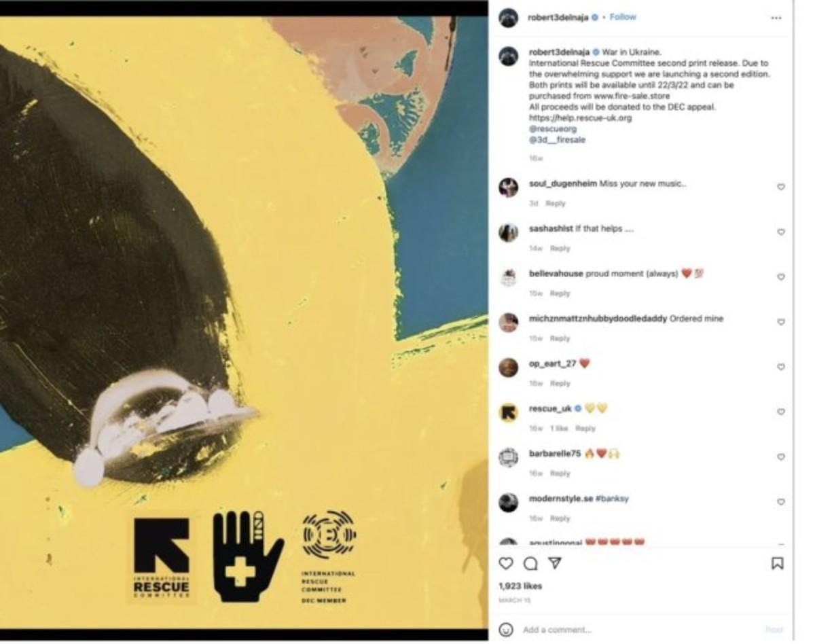Image resolution: width=815 pixels, height=644 pixels.
Task: Follow robert3delnaja using the Follow link
Action: (x=623, y=17)
